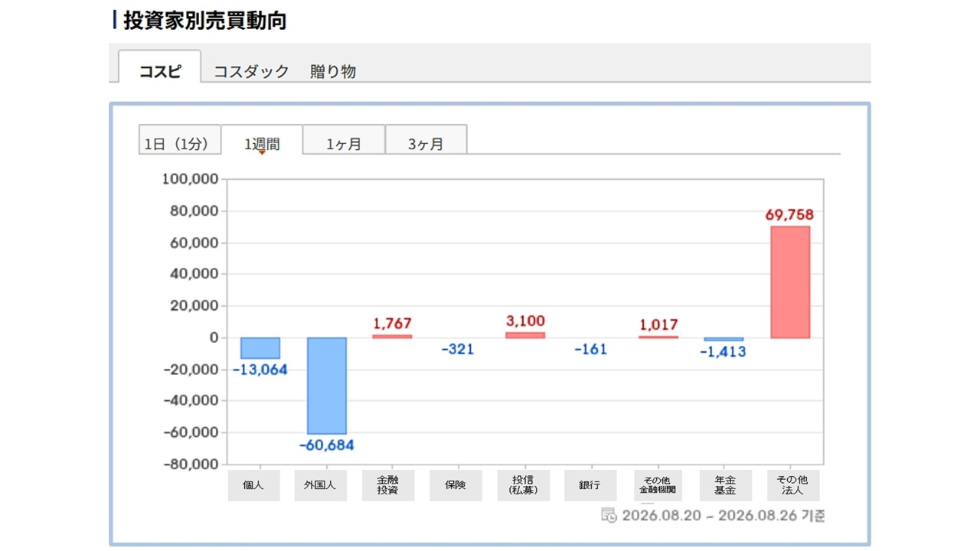Click the 投信(私募) category label

pos(523,485)
